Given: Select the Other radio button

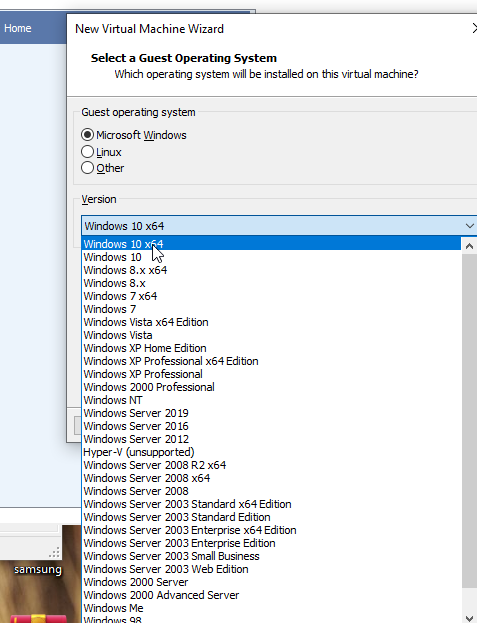Looking at the screenshot, I should 87,168.
